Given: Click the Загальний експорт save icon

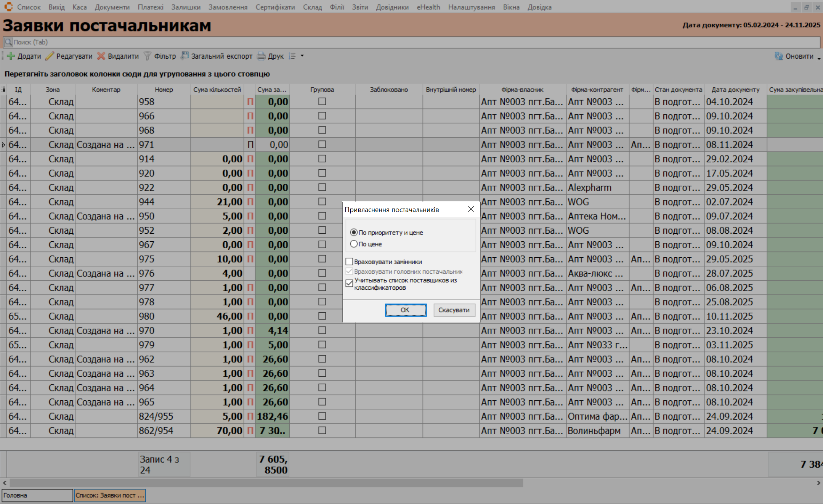Looking at the screenshot, I should (184, 56).
